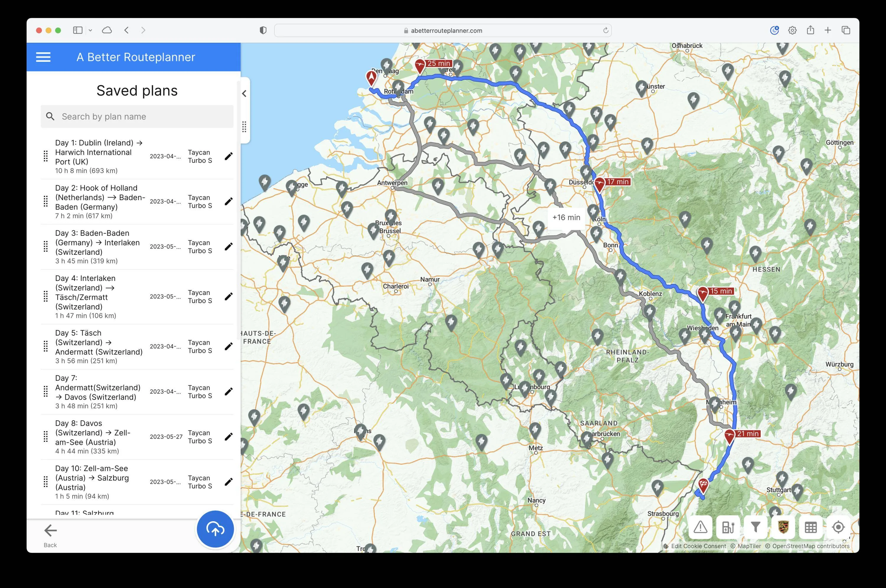Viewport: 886px width, 588px height.
Task: Open the map warnings triangle button
Action: click(700, 527)
